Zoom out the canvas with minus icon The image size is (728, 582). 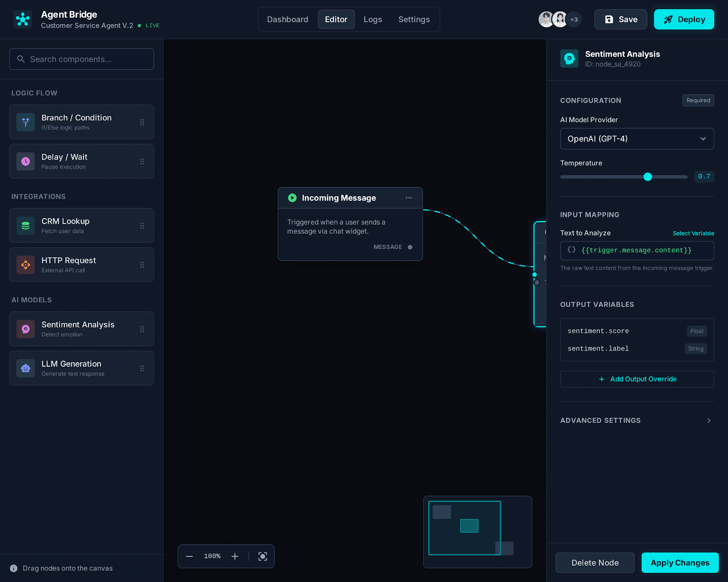[x=189, y=557]
